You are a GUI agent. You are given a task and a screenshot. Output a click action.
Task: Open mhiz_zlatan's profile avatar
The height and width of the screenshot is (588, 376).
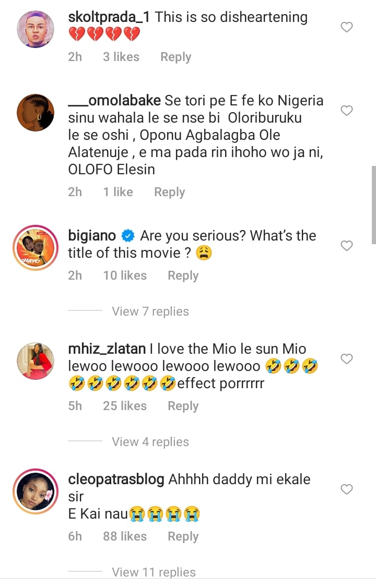coord(36,361)
